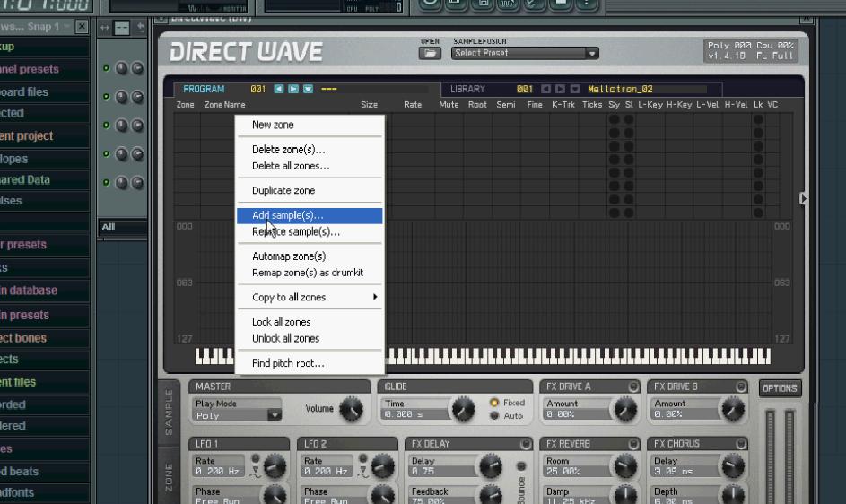Switch to the SAMPLE vertical tab

[x=169, y=413]
